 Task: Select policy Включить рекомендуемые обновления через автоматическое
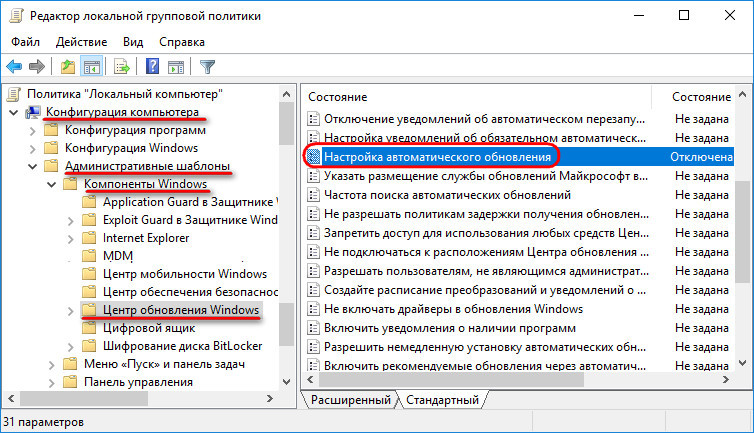coord(485,366)
